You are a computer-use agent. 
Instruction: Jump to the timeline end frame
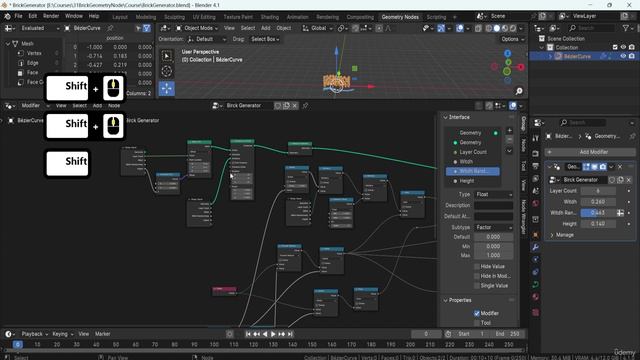coord(290,334)
